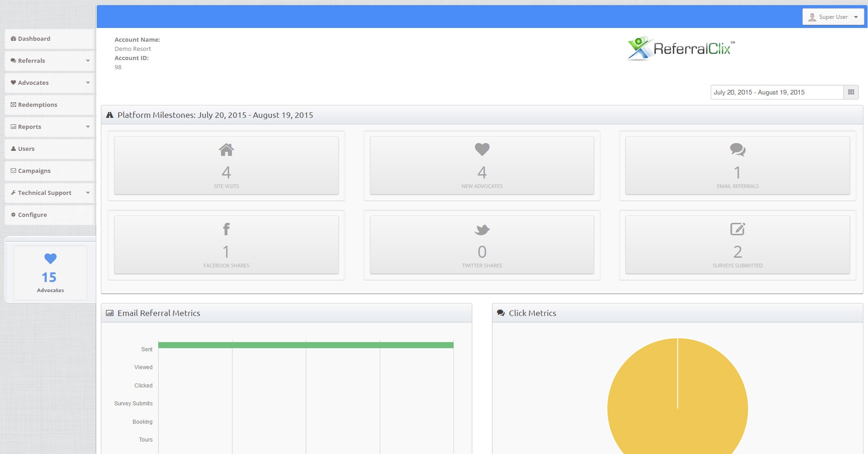Image resolution: width=868 pixels, height=454 pixels.
Task: Click the Email Referrals chat bubbles icon
Action: click(738, 149)
